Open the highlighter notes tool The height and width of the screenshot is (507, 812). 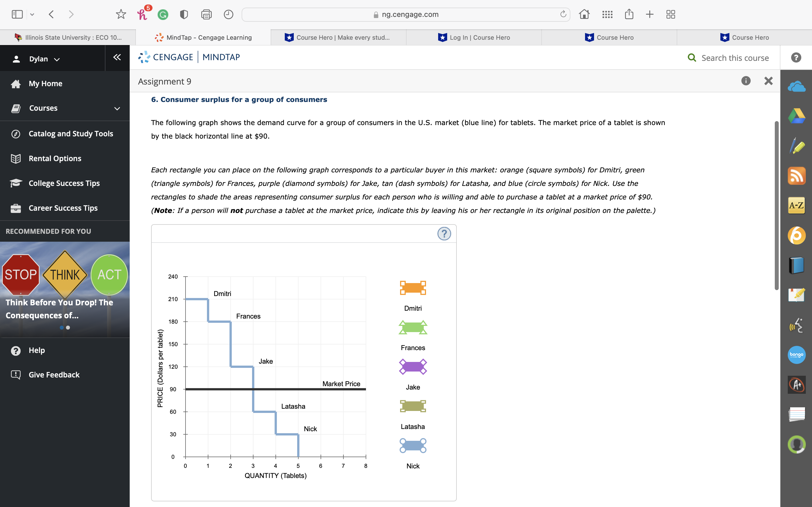coord(796,146)
